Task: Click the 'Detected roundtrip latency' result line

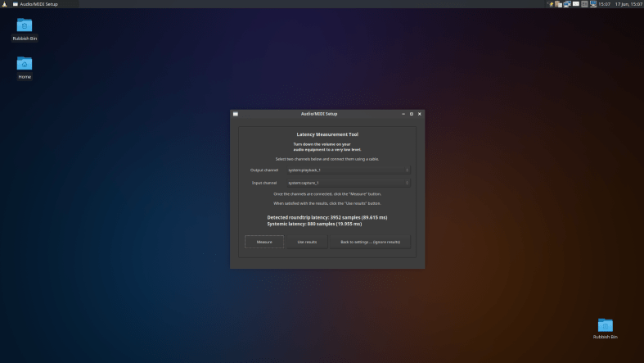Action: click(x=327, y=217)
